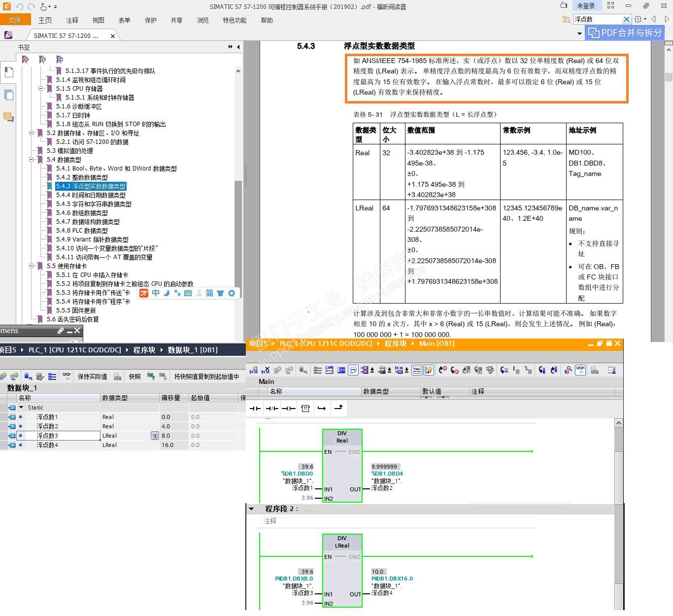Screen dimensions: 673x616
Task: Open the 特色功能 ribbon tab
Action: pyautogui.click(x=235, y=20)
